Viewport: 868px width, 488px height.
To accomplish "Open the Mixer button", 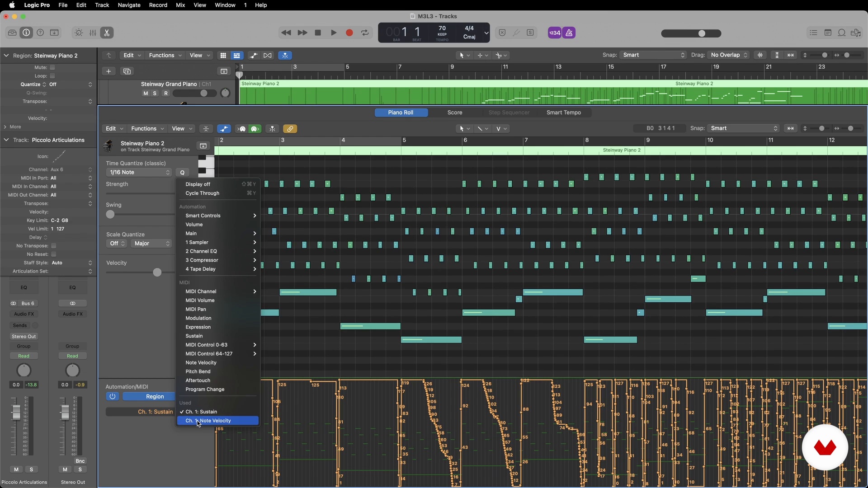I will pos(93,33).
